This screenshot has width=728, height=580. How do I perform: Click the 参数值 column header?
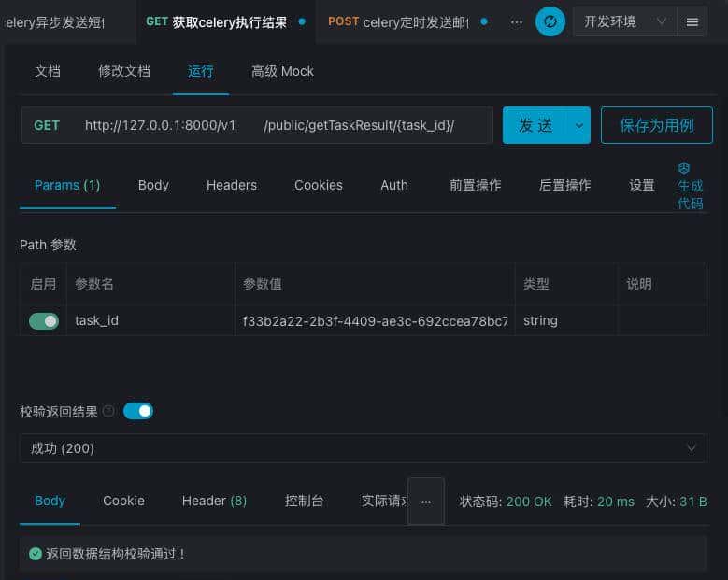click(x=263, y=284)
